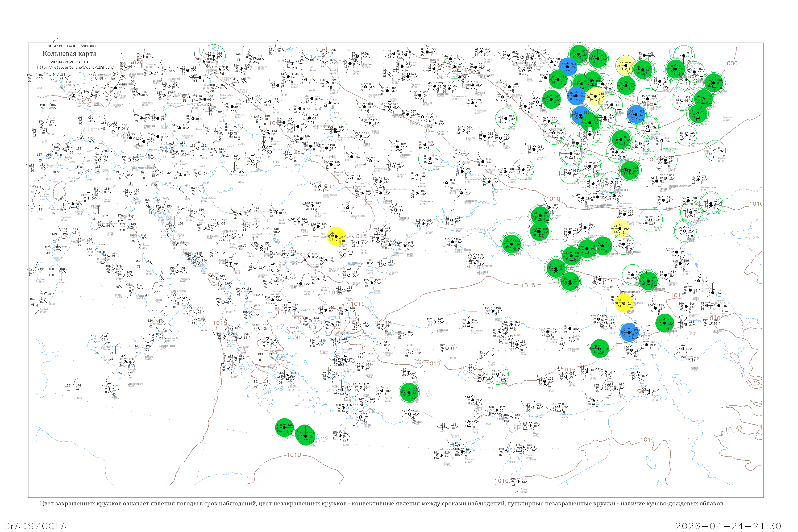Click the 24/04/2026 18 UTC date text
The width and height of the screenshot is (798, 532).
coord(70,62)
